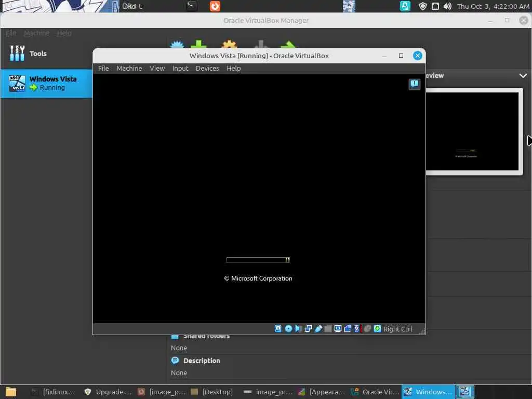Click the gray shared folders indicator in the VM status bar
The height and width of the screenshot is (399, 532).
pyautogui.click(x=328, y=329)
